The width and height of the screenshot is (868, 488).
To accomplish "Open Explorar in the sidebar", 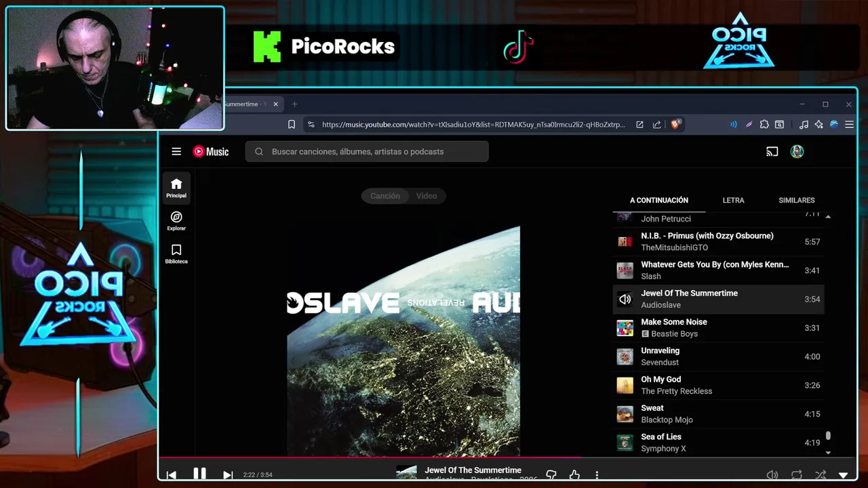I will pyautogui.click(x=176, y=221).
